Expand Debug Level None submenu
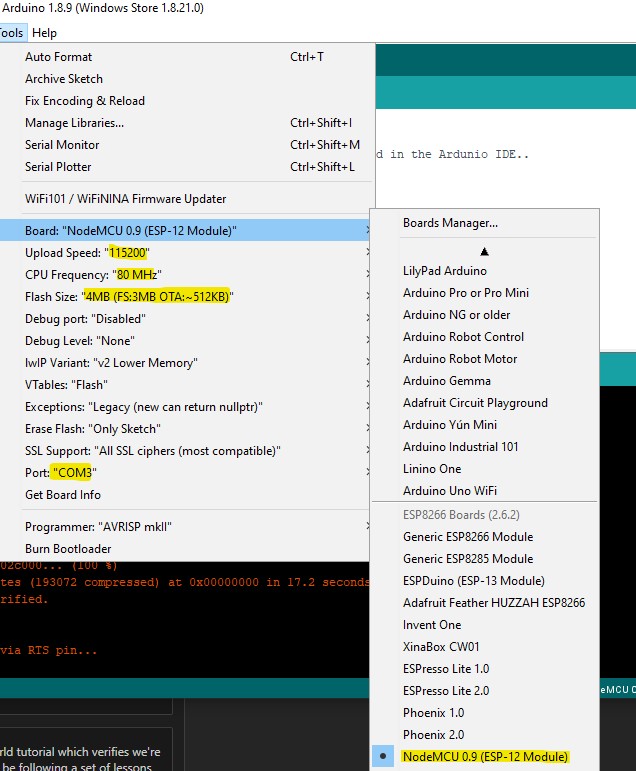Image resolution: width=636 pixels, height=771 pixels. coord(186,341)
